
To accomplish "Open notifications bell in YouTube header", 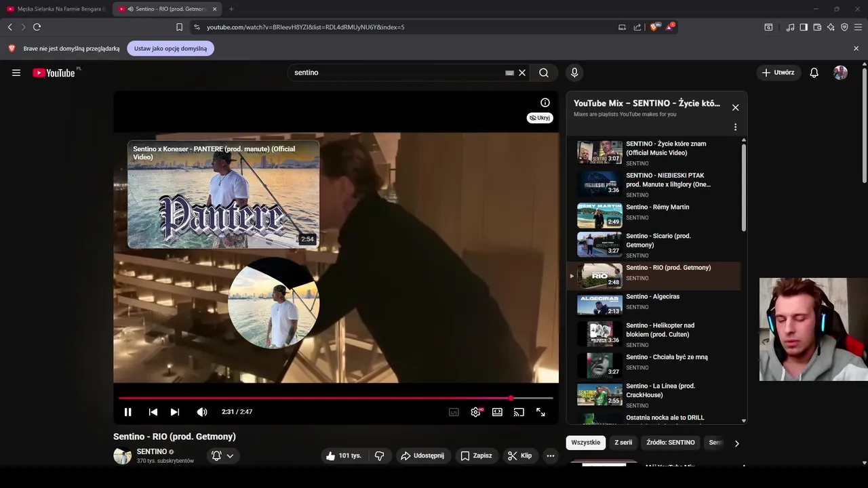I will tap(814, 73).
